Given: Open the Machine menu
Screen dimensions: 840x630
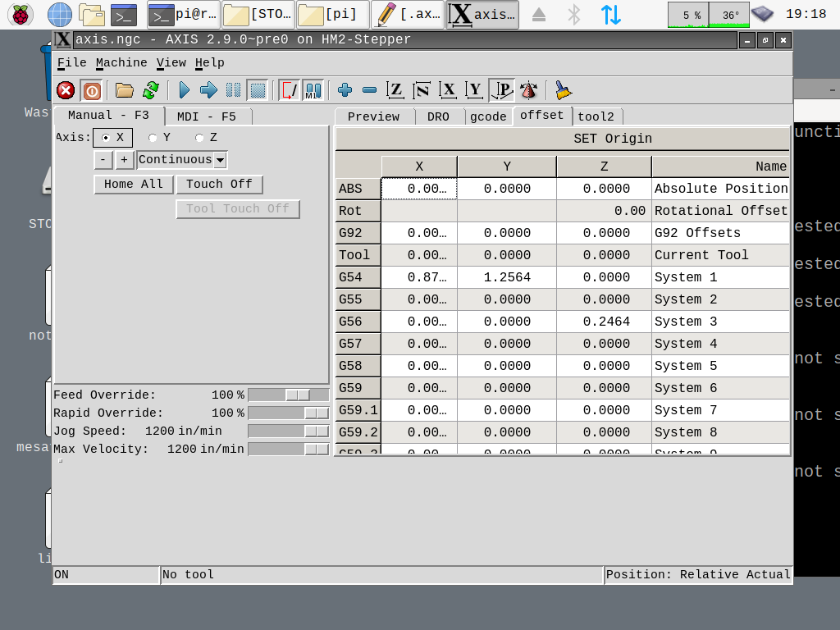Looking at the screenshot, I should tap(121, 62).
